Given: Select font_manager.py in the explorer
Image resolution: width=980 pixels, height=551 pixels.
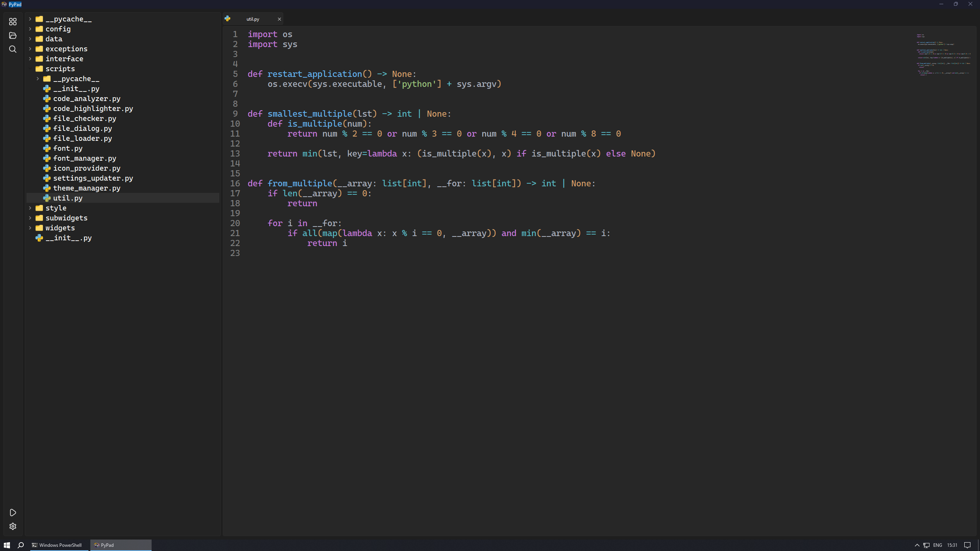Looking at the screenshot, I should [85, 158].
